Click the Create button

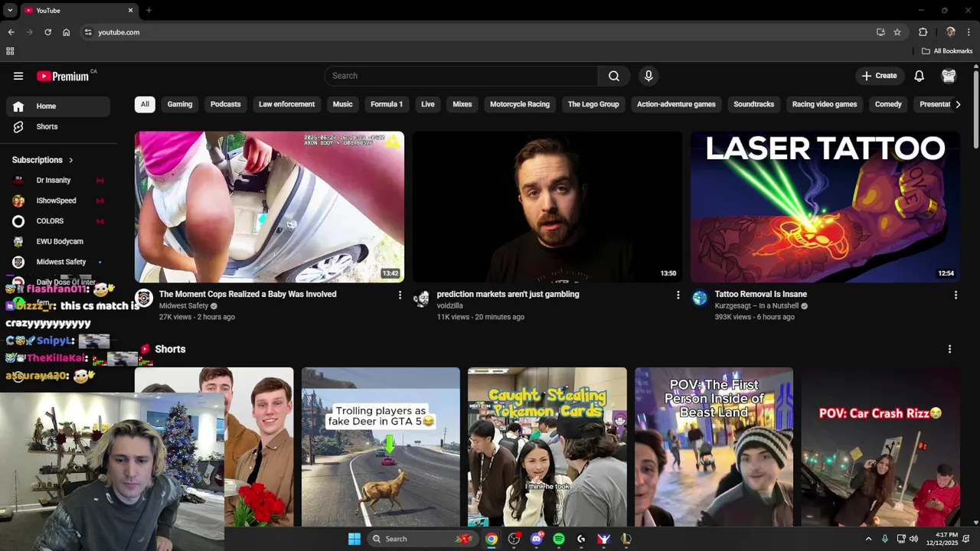click(x=879, y=76)
